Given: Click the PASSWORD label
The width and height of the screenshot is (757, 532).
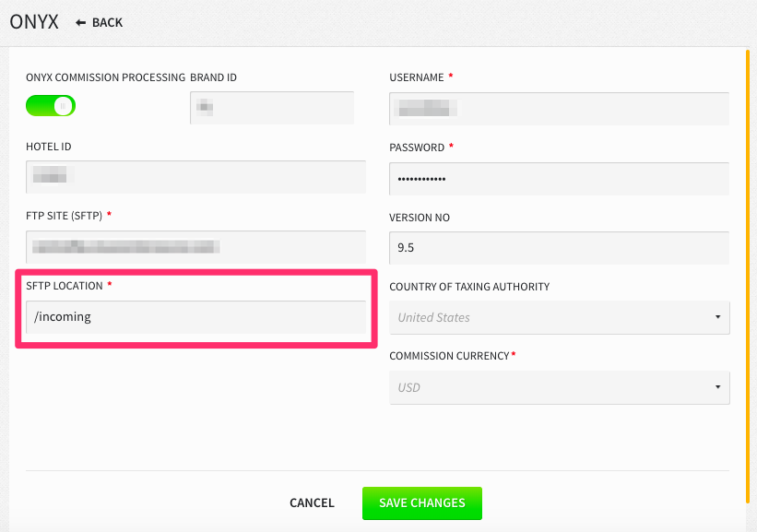Looking at the screenshot, I should (x=417, y=148).
